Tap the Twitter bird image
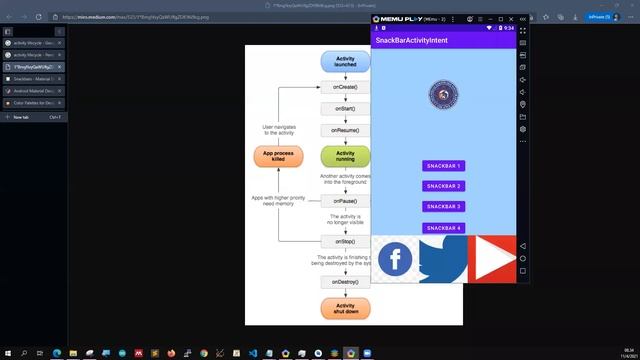The image size is (640, 360). tap(443, 259)
